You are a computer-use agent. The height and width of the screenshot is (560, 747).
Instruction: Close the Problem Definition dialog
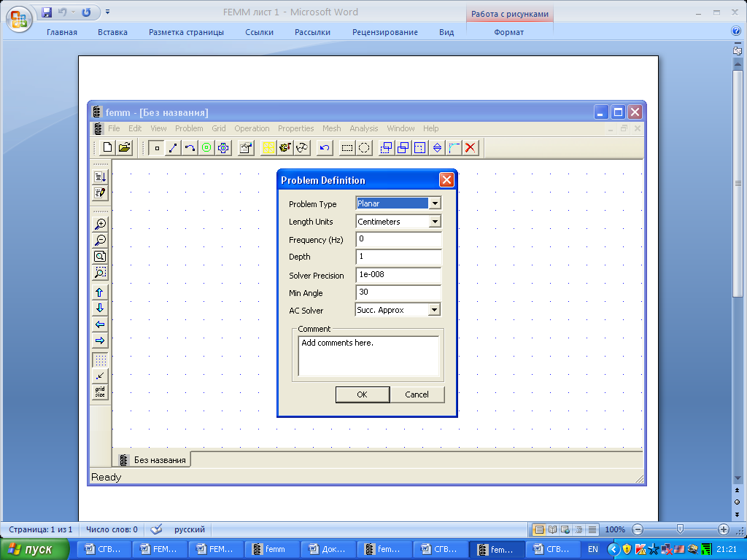(446, 180)
